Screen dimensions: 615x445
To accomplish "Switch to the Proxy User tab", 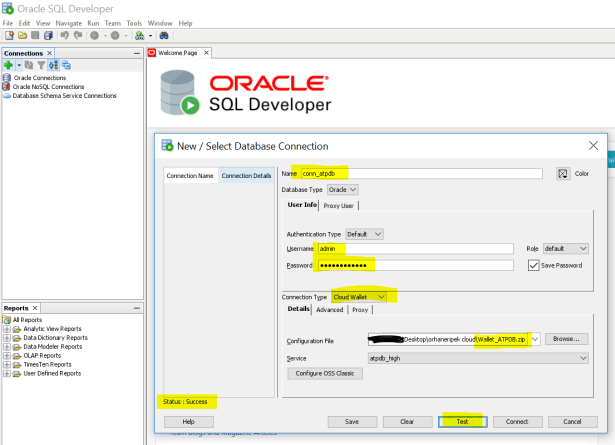I will (x=339, y=206).
